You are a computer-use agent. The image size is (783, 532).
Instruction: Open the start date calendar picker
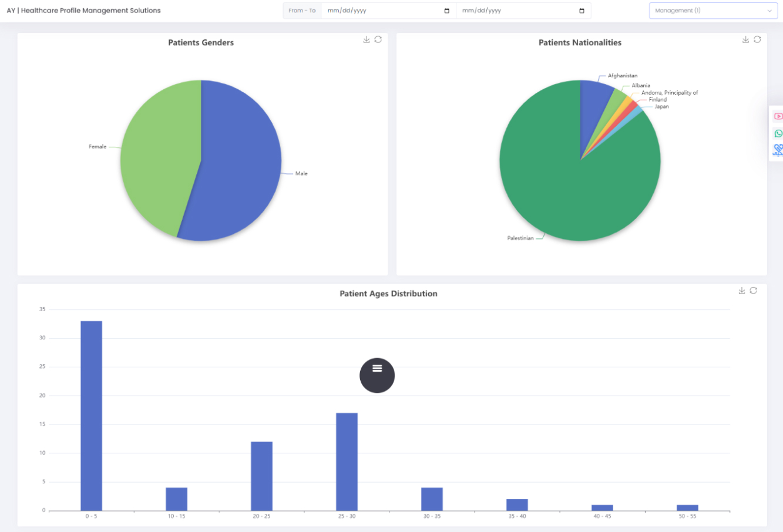pos(447,11)
